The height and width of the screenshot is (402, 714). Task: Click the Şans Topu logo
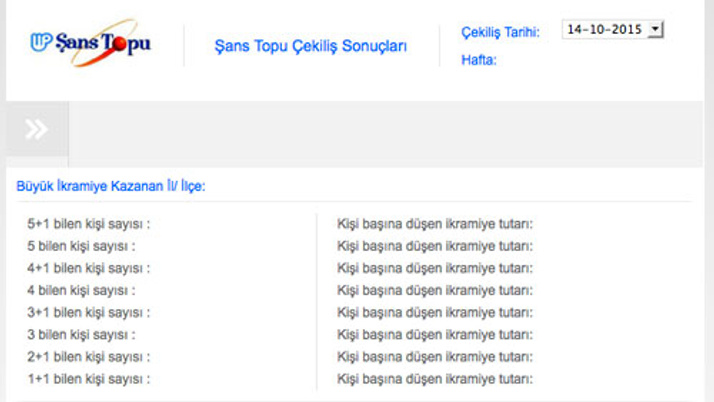[x=90, y=42]
